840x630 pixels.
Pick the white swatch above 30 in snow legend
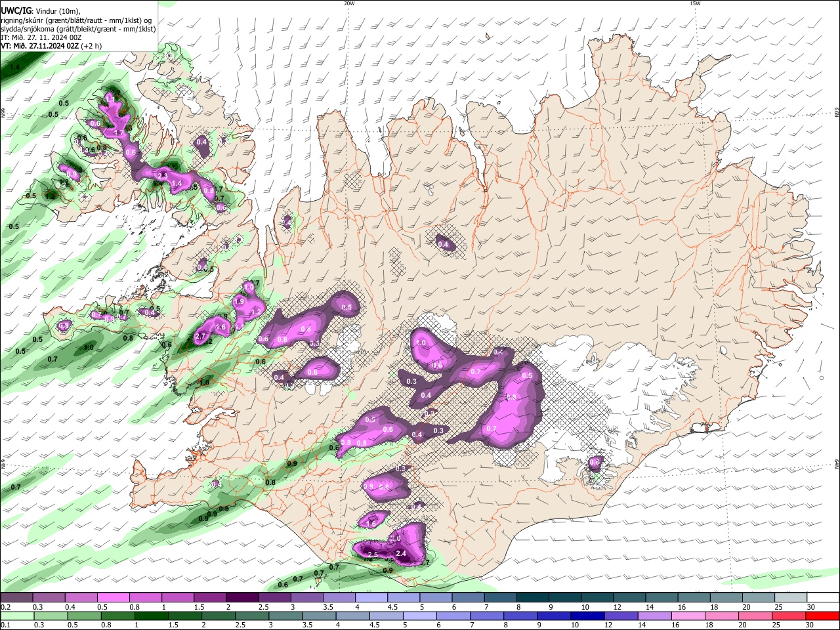pyautogui.click(x=823, y=597)
